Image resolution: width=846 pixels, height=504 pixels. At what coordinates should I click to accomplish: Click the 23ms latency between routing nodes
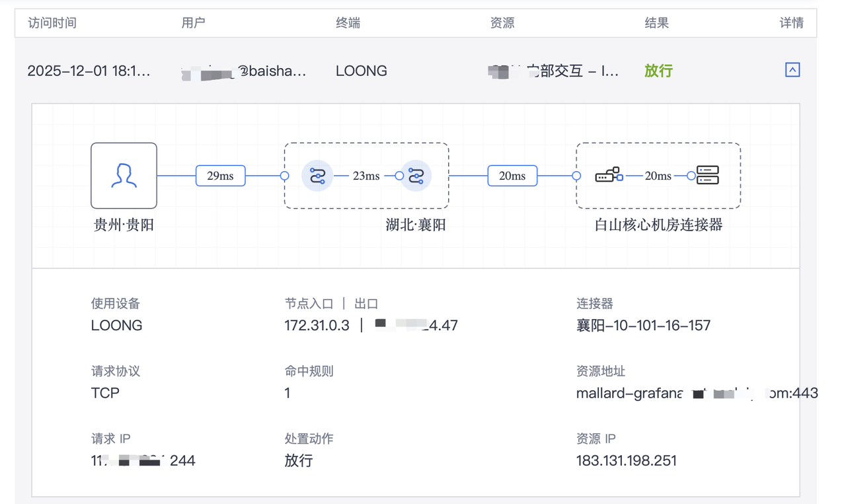pyautogui.click(x=366, y=176)
